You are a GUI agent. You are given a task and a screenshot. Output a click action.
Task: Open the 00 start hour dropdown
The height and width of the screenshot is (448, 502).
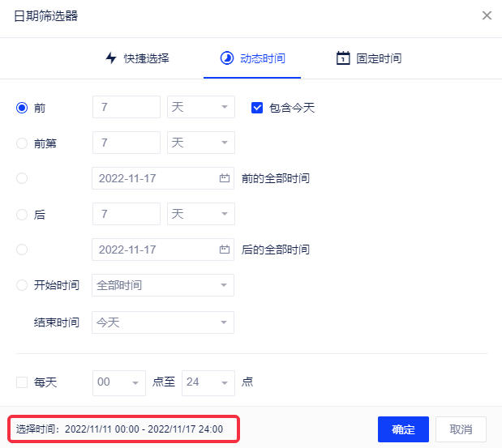click(118, 382)
